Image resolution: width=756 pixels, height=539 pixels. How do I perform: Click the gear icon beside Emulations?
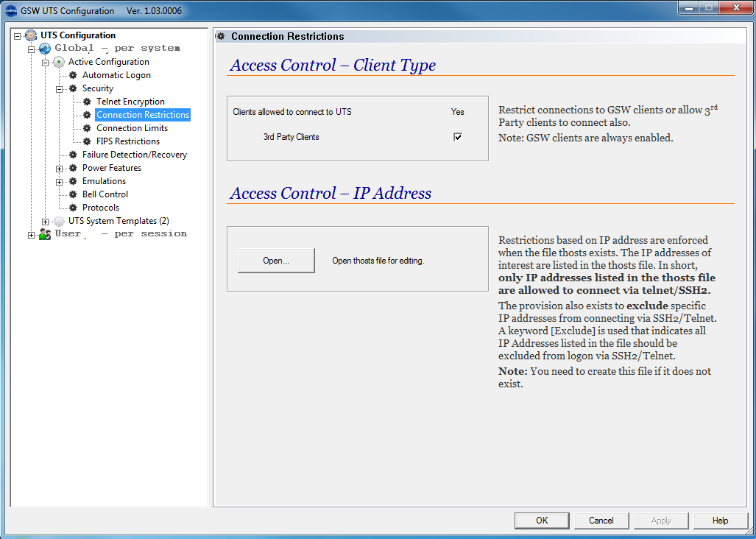coord(73,181)
